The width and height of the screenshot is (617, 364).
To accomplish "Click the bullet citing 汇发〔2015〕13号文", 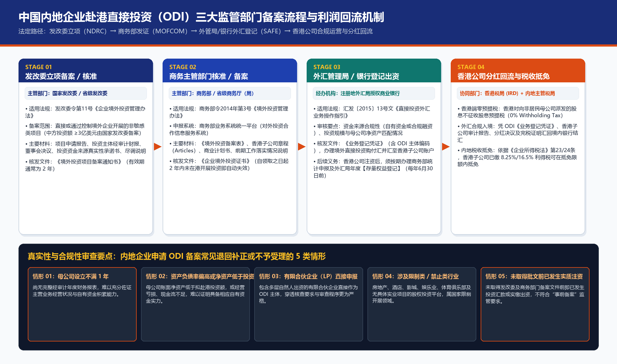I will coord(372,112).
